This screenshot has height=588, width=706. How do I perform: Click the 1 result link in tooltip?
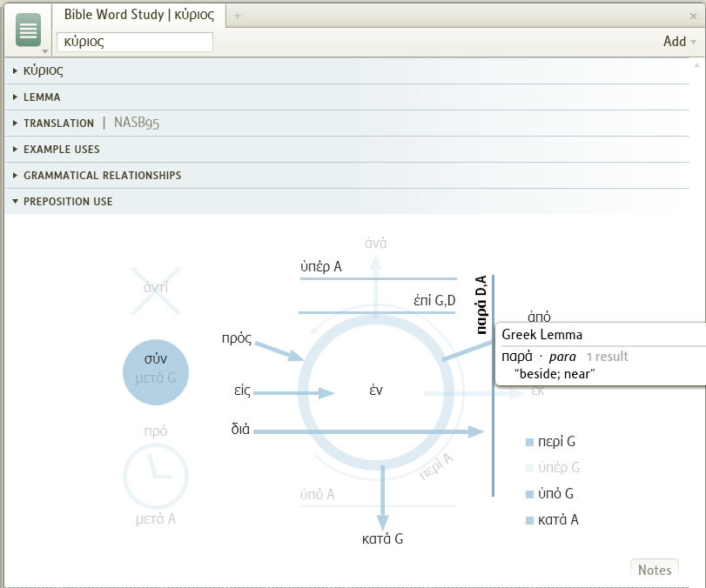click(607, 357)
